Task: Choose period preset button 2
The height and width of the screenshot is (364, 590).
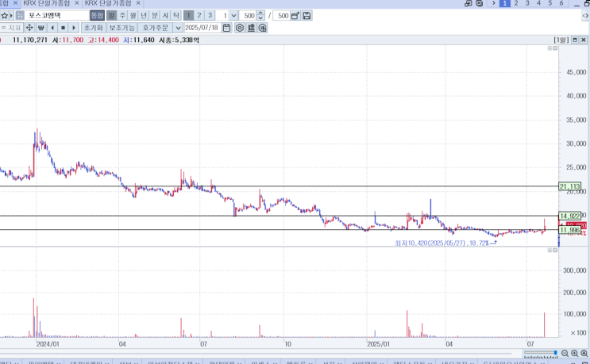Action: (199, 15)
